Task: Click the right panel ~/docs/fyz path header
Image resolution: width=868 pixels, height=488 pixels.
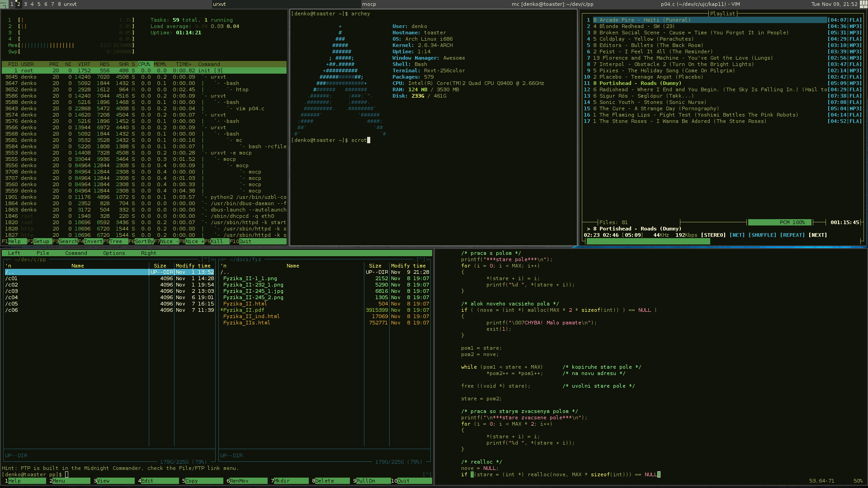Action: coord(245,259)
